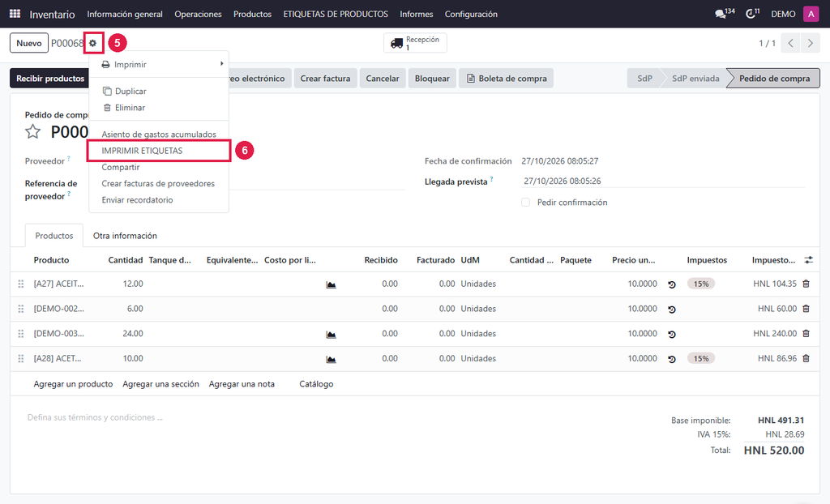Click the Llegada prevista date field
Image resolution: width=830 pixels, height=504 pixels.
663,181
